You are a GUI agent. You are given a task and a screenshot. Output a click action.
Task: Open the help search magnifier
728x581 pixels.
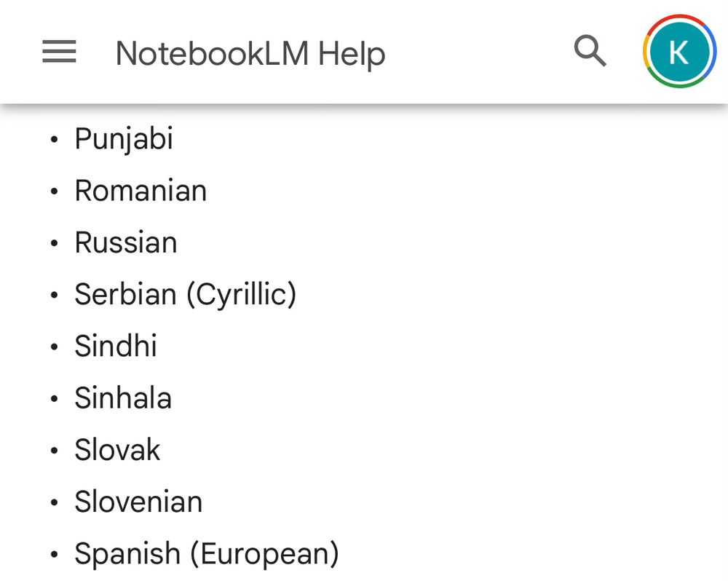(590, 51)
